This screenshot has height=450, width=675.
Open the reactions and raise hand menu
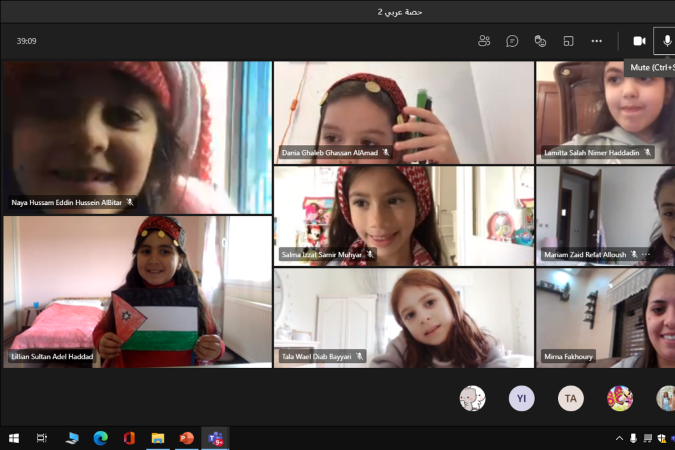(540, 41)
